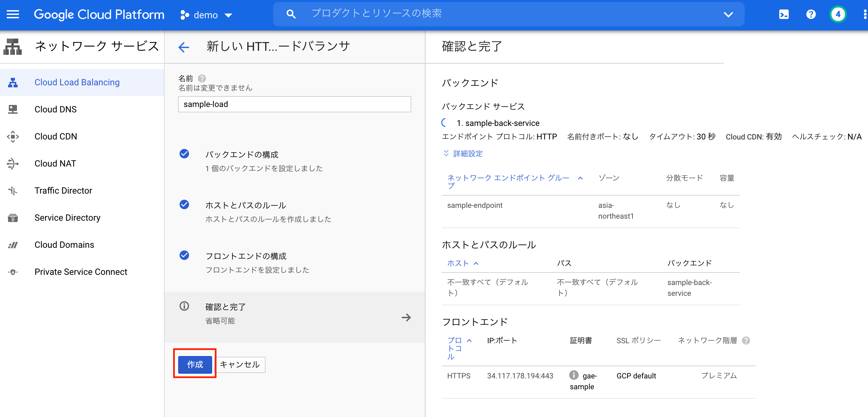Open notifications badge showing 4
The image size is (868, 417).
click(838, 15)
